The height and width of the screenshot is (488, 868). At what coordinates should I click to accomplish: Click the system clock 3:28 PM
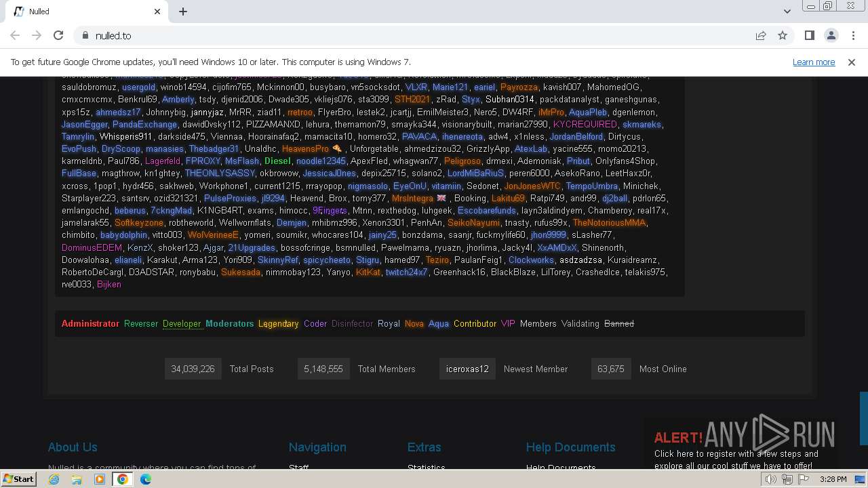(x=833, y=479)
